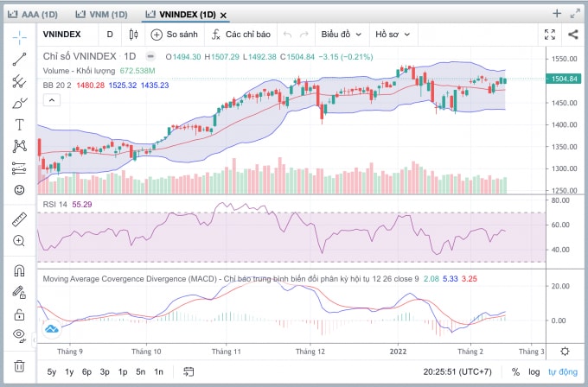Set the 1p time range

click(123, 372)
